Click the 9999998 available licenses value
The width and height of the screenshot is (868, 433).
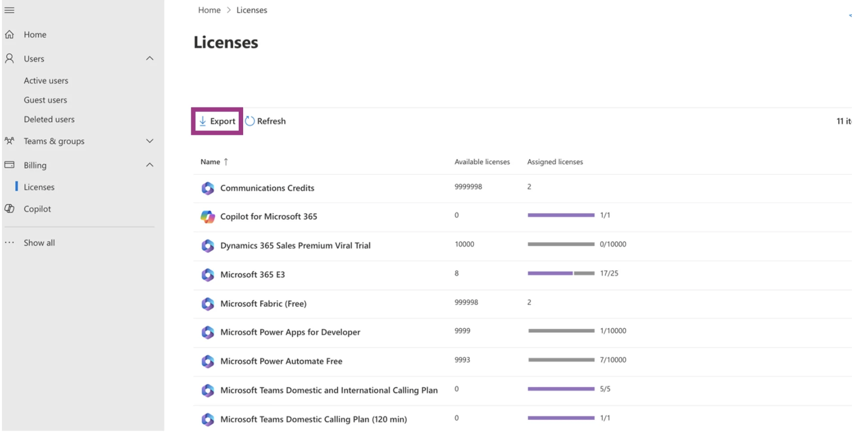pyautogui.click(x=468, y=187)
